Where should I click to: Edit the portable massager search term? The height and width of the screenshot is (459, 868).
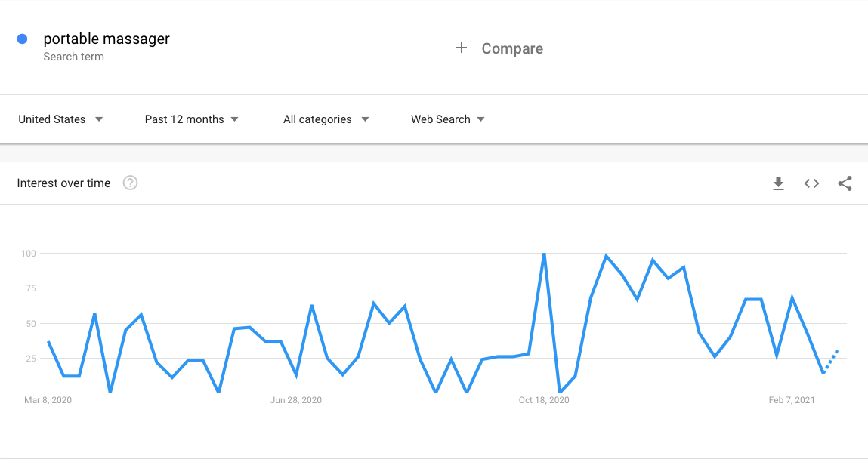tap(107, 39)
